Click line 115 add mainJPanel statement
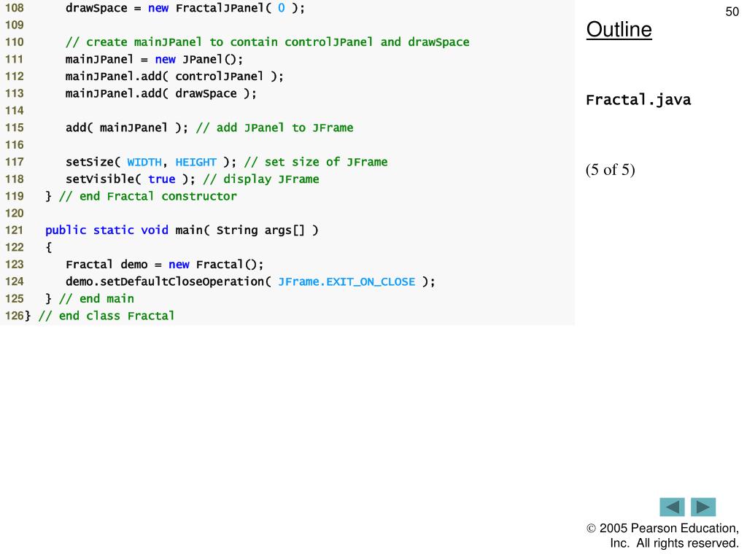 pyautogui.click(x=127, y=128)
